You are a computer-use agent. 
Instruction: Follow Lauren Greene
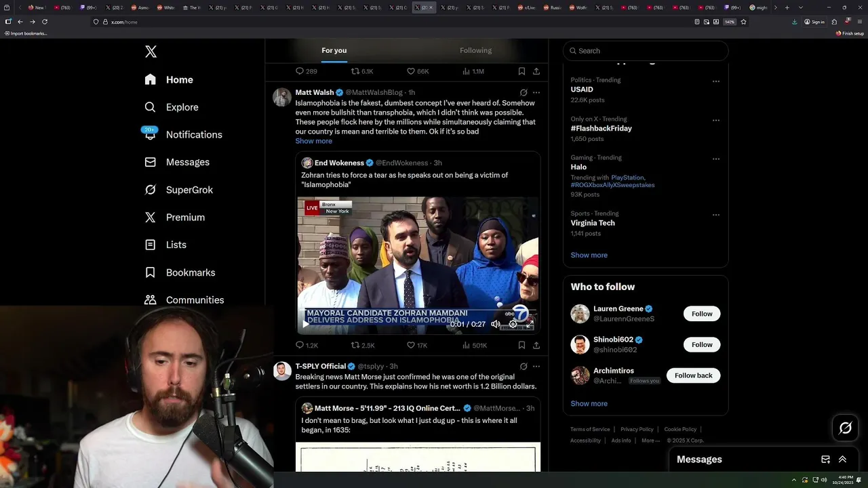coord(702,314)
